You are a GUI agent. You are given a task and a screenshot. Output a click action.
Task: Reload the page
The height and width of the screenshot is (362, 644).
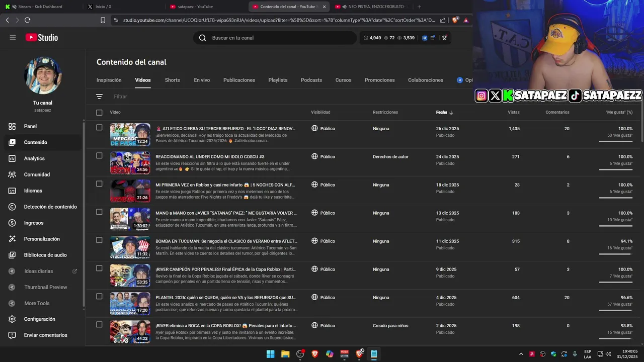click(27, 20)
